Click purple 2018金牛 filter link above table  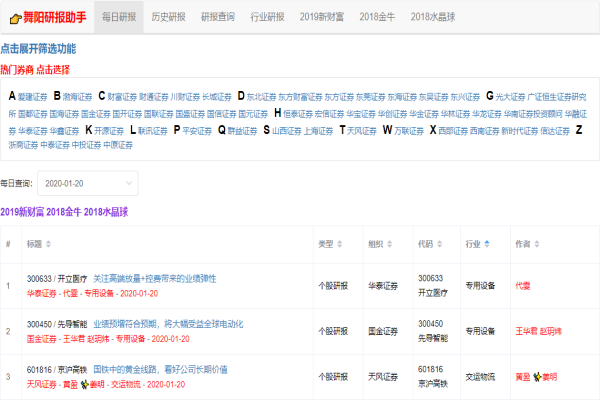64,212
